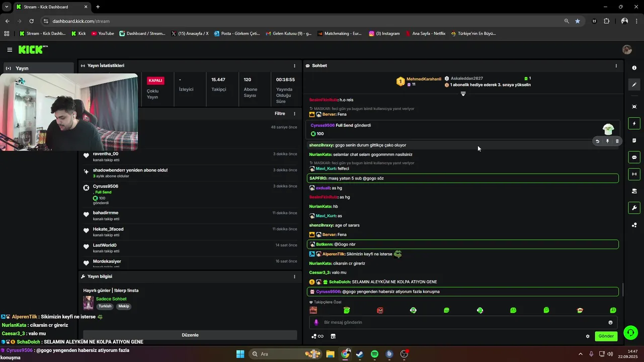Open the Matchmaking bookmark
Screen dimensions: 644x362
point(340,34)
